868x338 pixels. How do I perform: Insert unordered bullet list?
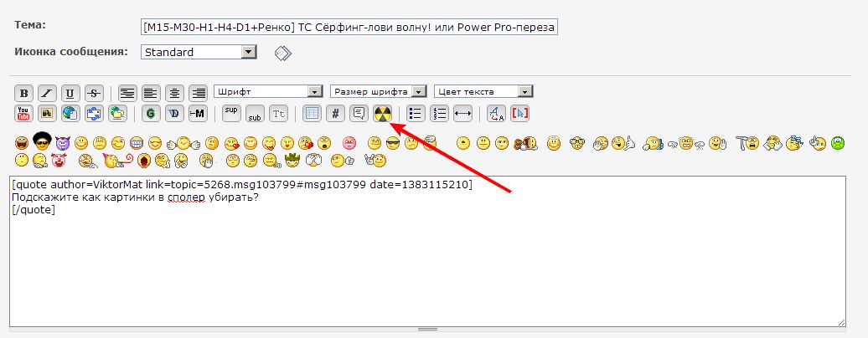[x=416, y=114]
